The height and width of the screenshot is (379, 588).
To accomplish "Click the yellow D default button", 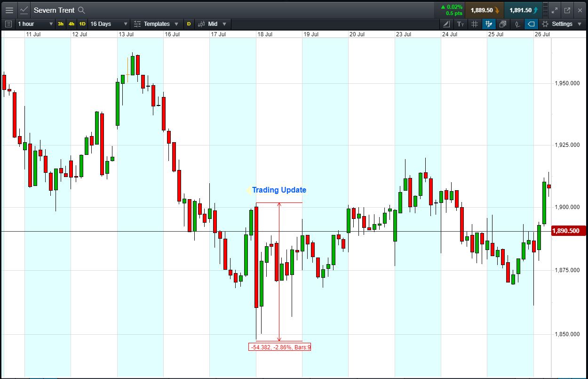I will tap(189, 24).
